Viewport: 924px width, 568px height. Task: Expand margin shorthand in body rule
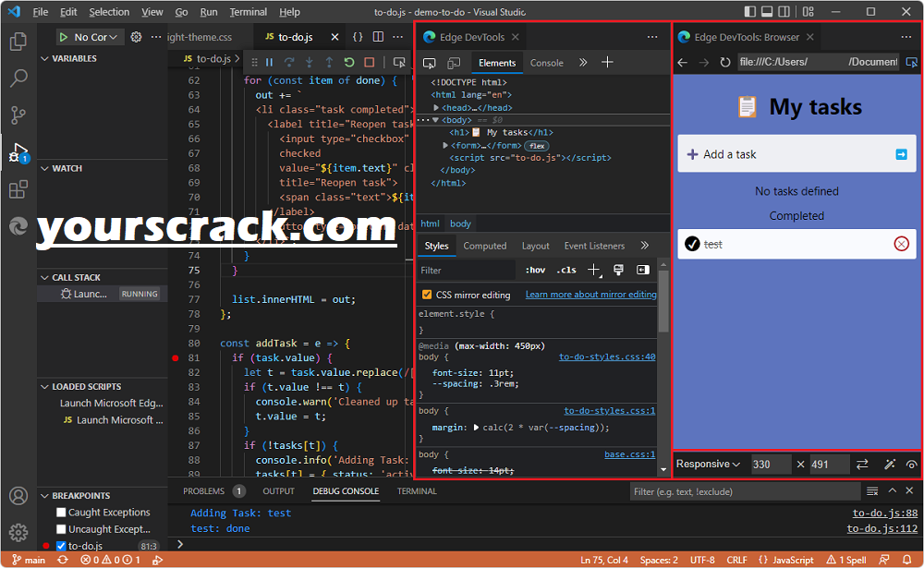(476, 428)
